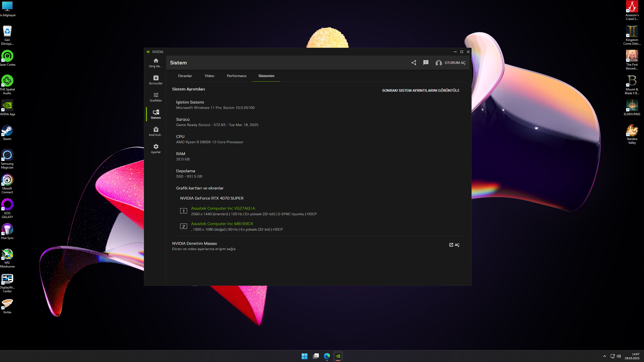
Task: Open THX Spatial Audio desktop shortcut
Action: pyautogui.click(x=7, y=85)
